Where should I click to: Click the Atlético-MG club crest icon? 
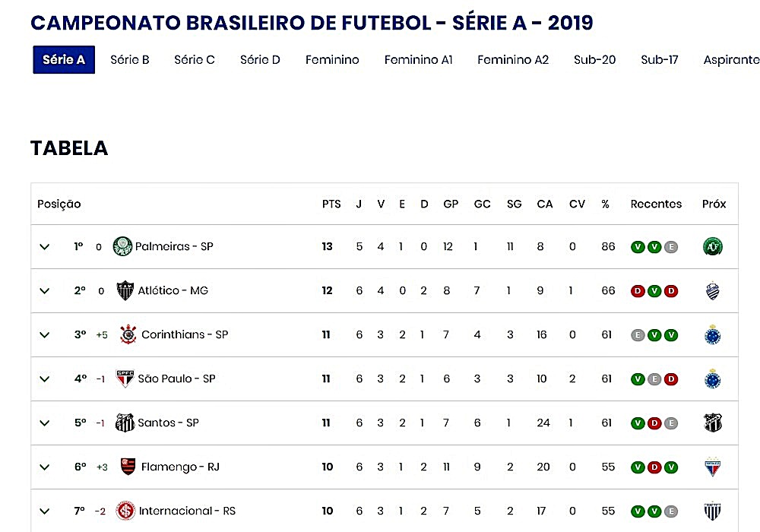click(x=125, y=290)
